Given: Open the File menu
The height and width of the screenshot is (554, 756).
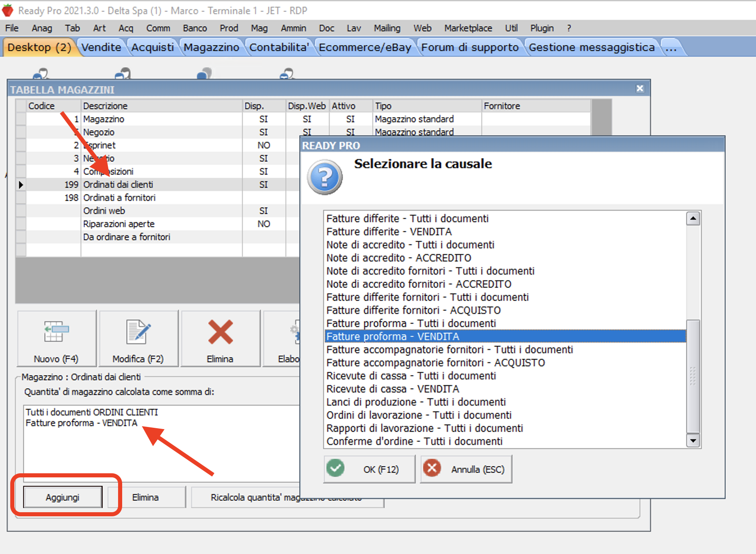Looking at the screenshot, I should (x=12, y=28).
